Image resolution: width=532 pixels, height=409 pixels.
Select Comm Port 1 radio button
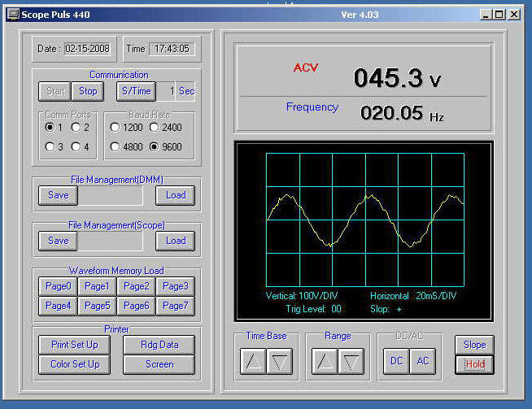(x=50, y=127)
